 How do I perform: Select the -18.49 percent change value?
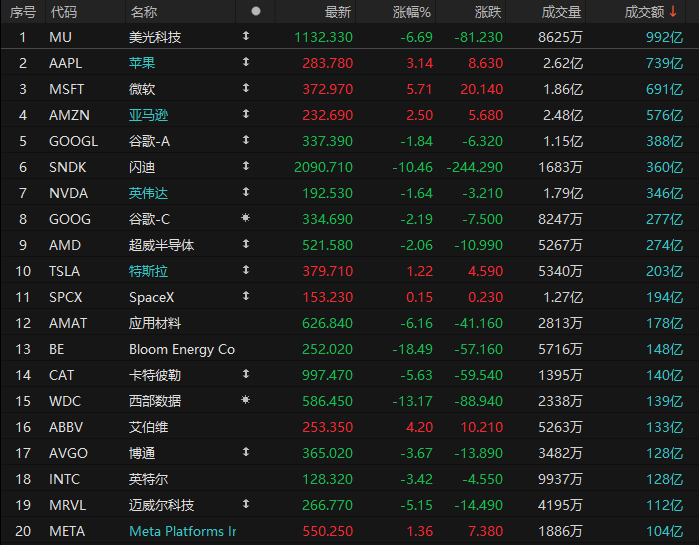click(412, 349)
